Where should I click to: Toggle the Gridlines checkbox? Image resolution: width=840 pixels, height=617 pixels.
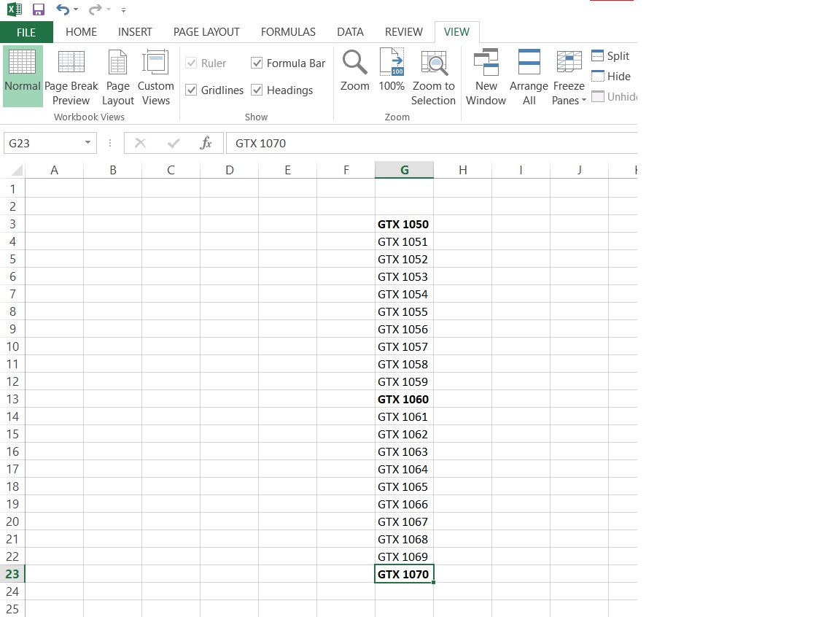[x=192, y=90]
